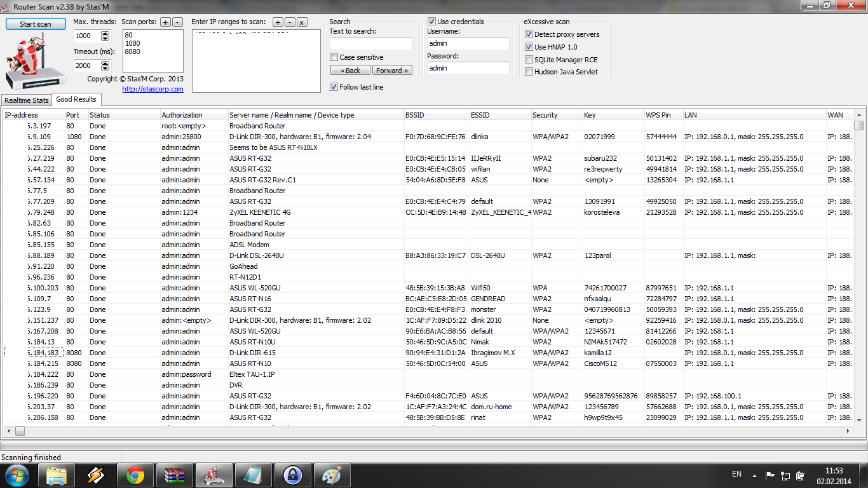Open the stascorp.com link
The width and height of the screenshot is (868, 488).
pyautogui.click(x=153, y=89)
